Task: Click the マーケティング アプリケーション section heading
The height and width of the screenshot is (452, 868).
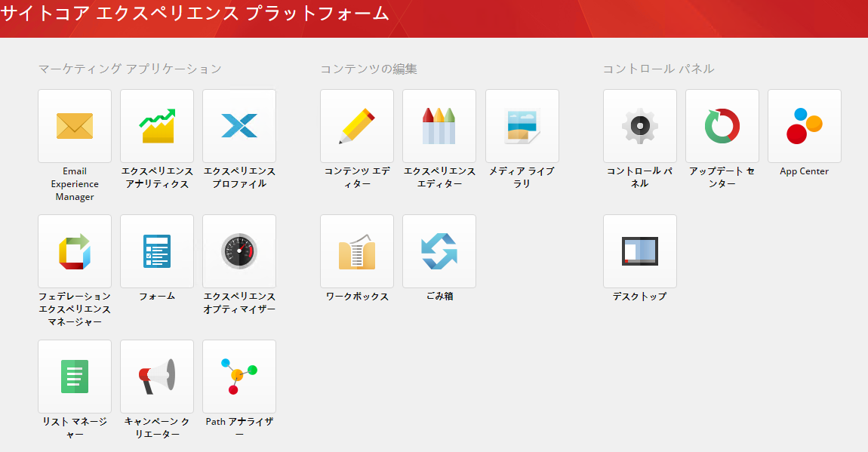Action: click(130, 69)
